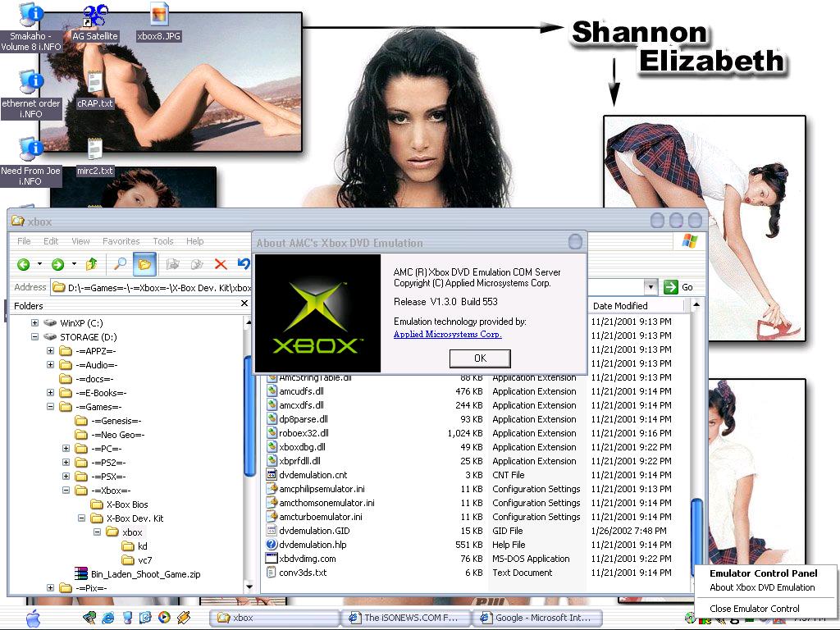Open the Favorites menu
840x630 pixels.
point(121,241)
